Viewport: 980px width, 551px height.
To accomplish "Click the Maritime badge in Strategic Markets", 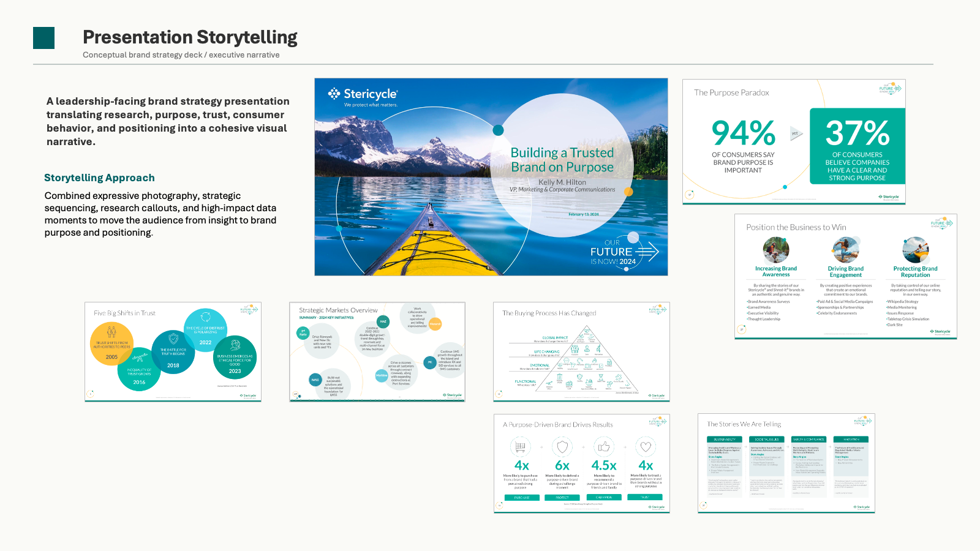I will point(382,375).
